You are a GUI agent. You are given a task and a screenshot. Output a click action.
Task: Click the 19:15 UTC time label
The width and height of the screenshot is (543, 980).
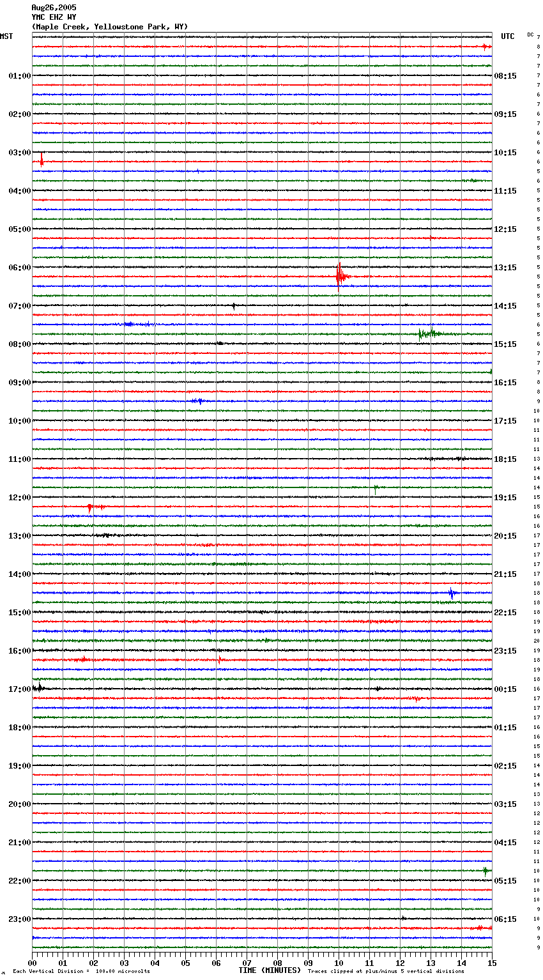click(x=505, y=498)
